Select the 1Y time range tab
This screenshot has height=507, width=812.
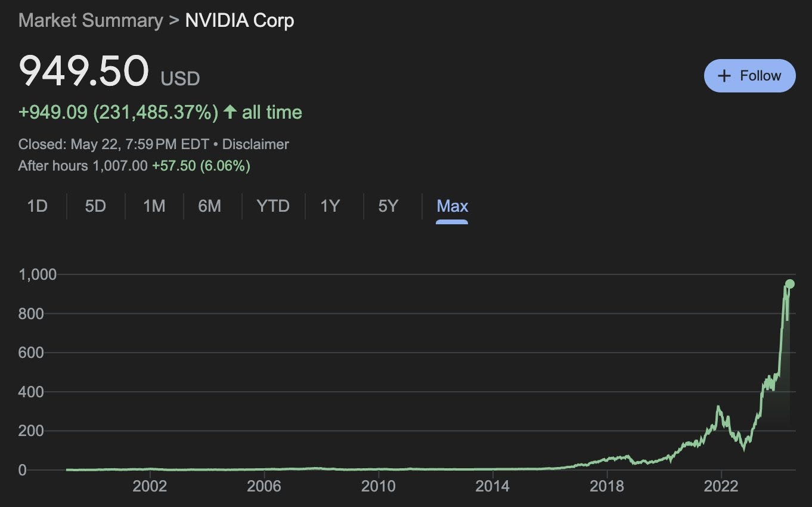[x=330, y=206]
